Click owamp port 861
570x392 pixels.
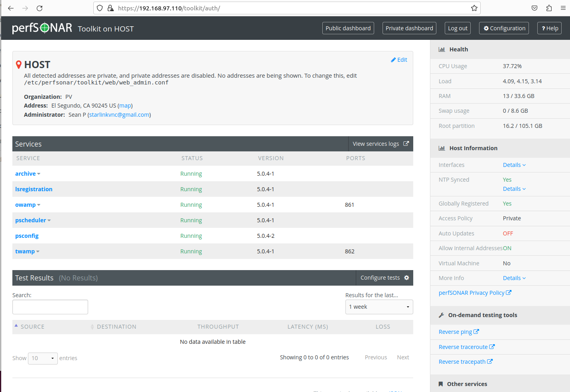[349, 205]
